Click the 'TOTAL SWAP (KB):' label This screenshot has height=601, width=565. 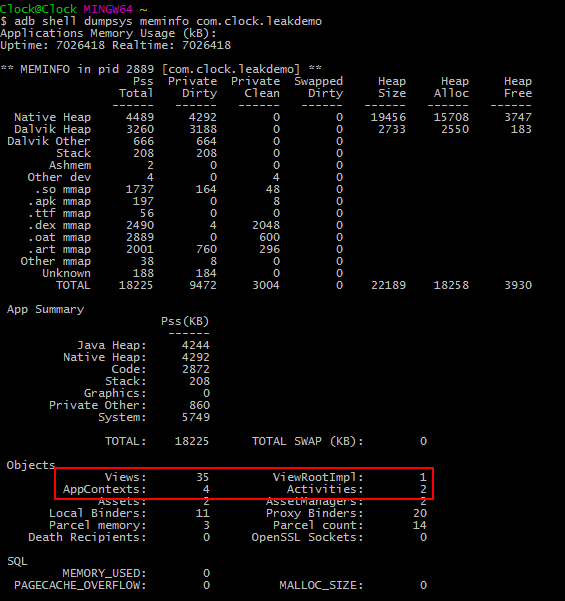(x=307, y=441)
